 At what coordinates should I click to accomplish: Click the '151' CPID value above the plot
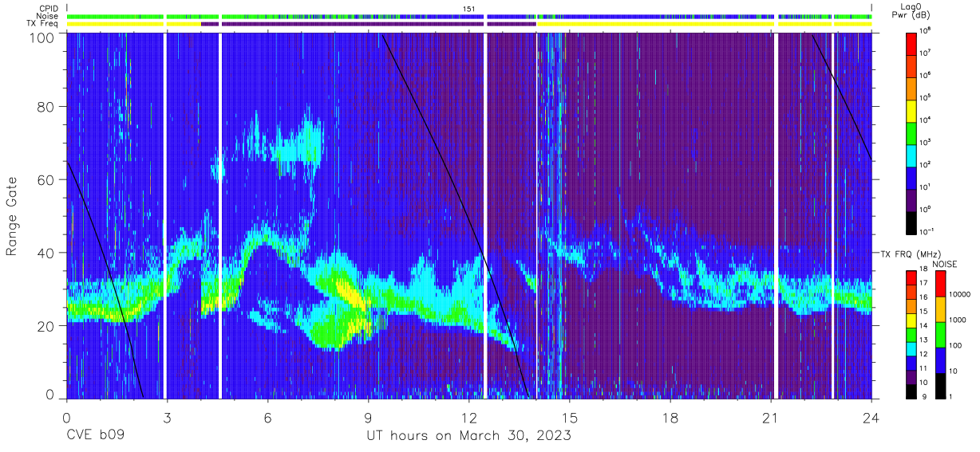coord(468,9)
